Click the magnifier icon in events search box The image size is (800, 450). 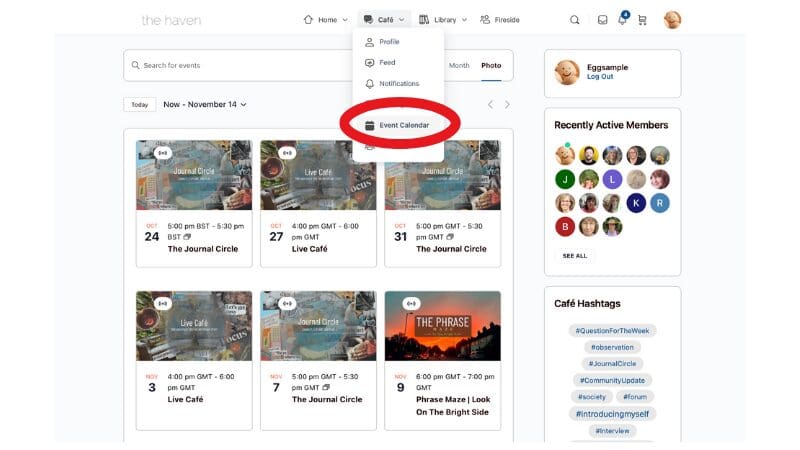[135, 65]
